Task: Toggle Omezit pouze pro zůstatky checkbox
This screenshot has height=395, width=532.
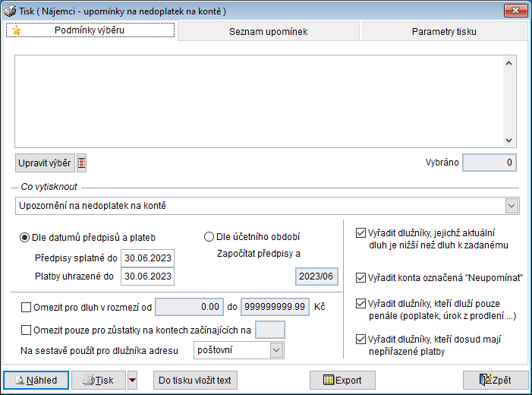Action: point(27,330)
